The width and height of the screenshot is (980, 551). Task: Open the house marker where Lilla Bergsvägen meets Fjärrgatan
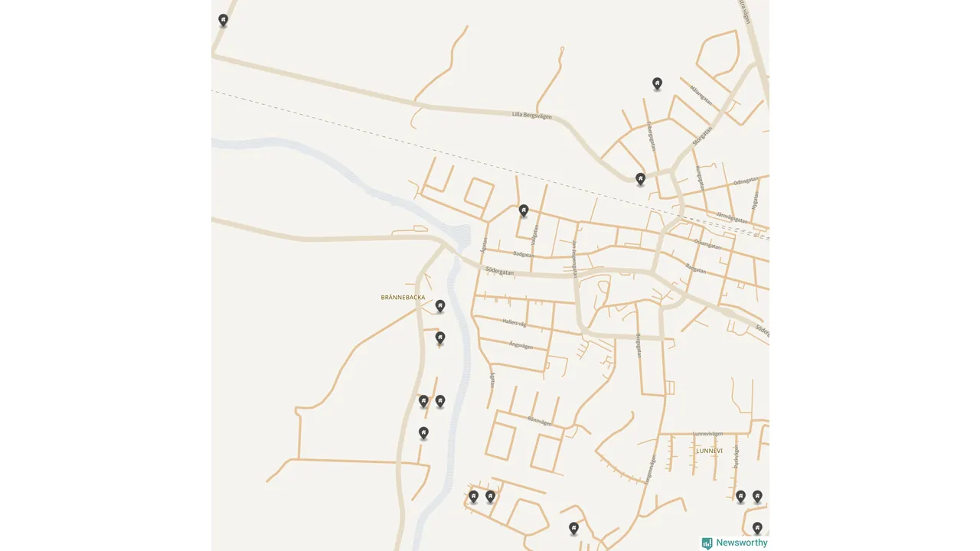coord(641,179)
